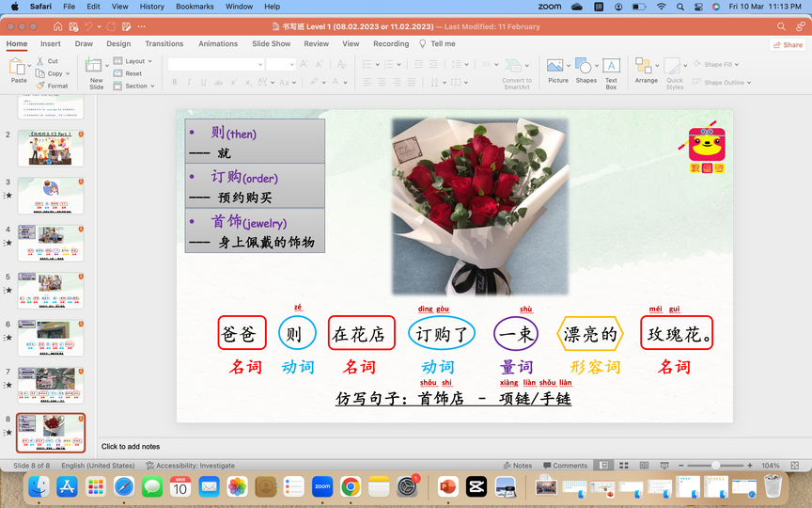Click the Share button
Screen dimensions: 812x508
click(x=789, y=44)
